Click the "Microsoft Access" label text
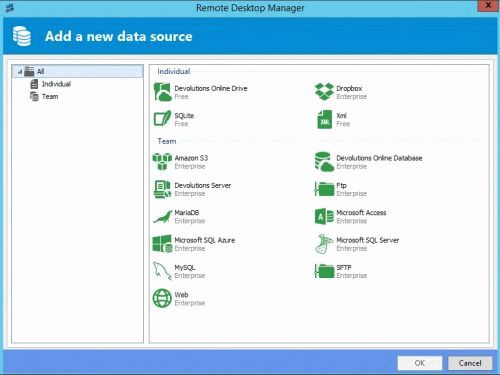 pos(361,213)
